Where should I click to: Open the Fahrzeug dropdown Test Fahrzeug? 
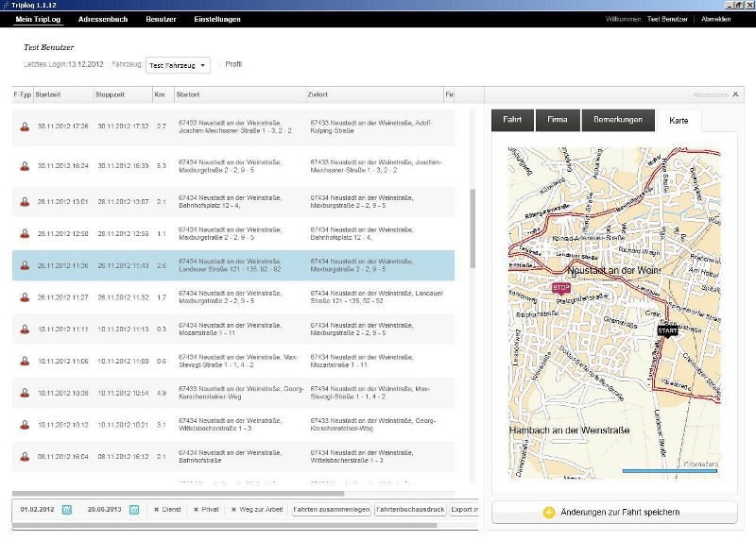178,65
